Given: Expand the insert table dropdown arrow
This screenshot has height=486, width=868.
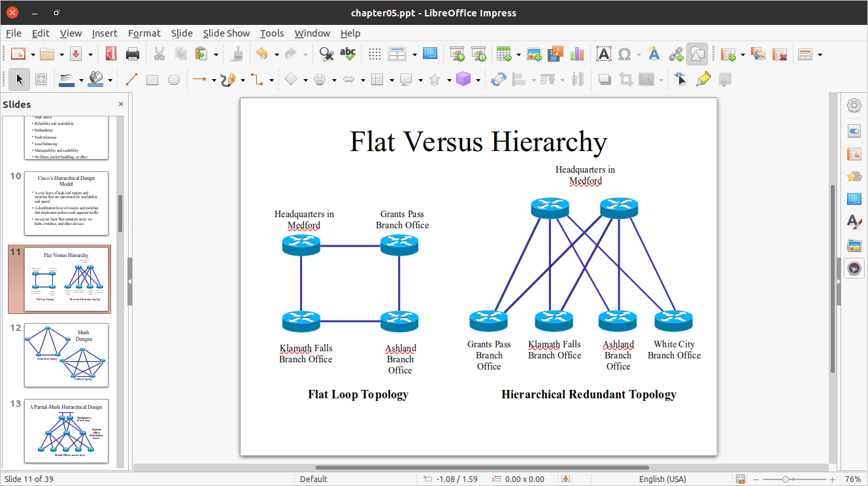Looking at the screenshot, I should pos(518,54).
